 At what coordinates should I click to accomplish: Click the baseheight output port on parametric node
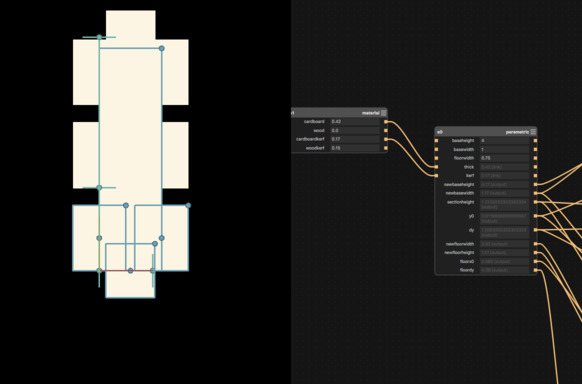(535, 141)
